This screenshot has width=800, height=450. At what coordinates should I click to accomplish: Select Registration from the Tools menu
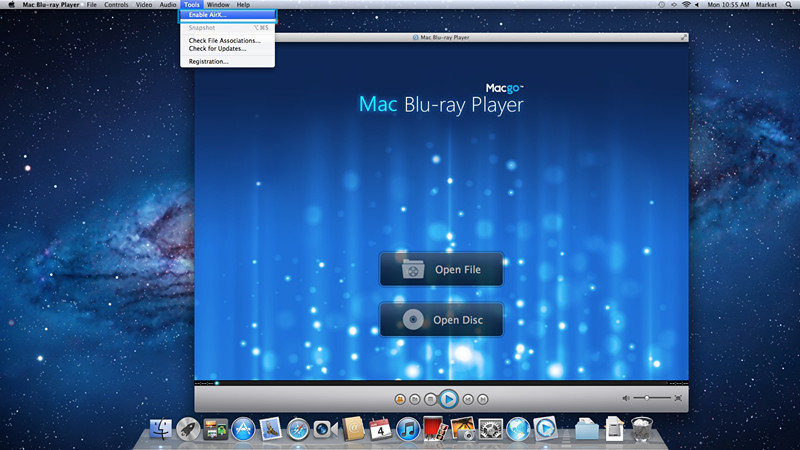(x=209, y=61)
